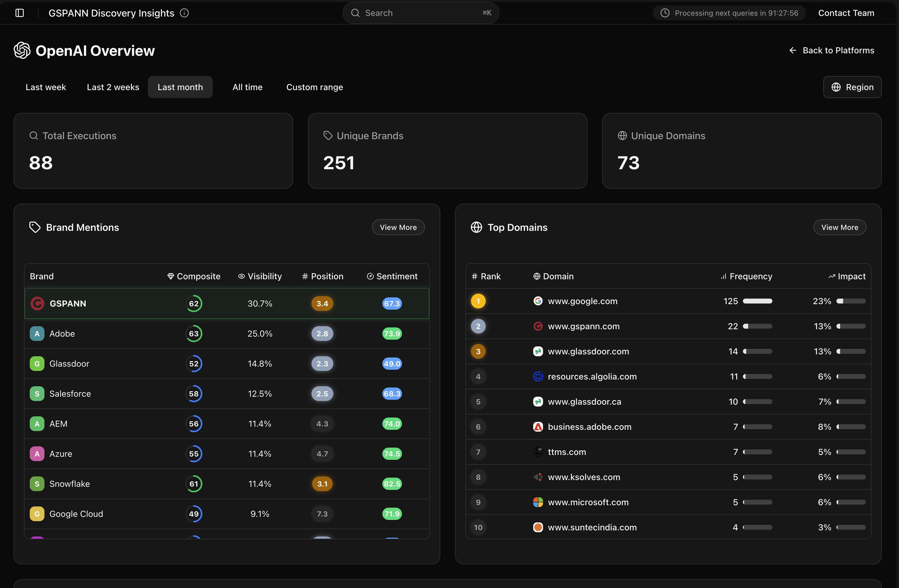
Task: Click Glassdoor visibility value 14.8%
Action: pos(260,364)
